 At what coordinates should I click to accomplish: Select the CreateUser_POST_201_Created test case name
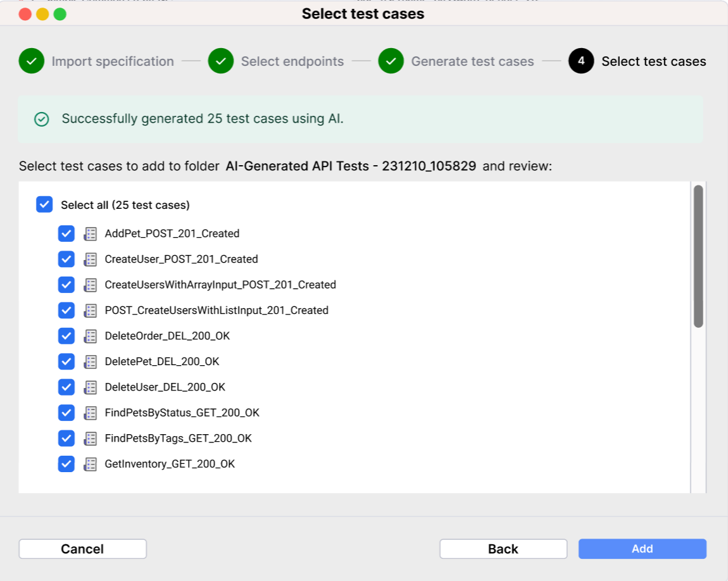pyautogui.click(x=182, y=259)
